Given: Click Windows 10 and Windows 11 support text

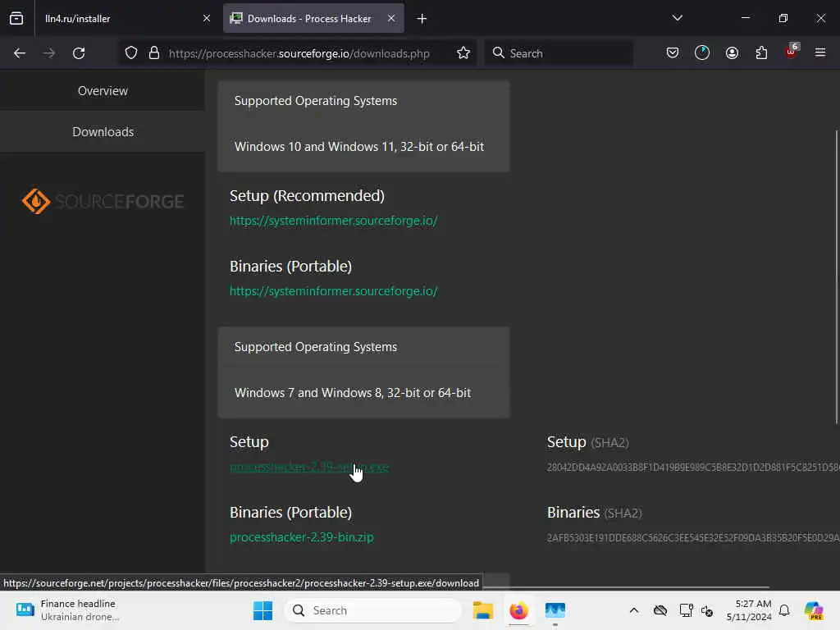Looking at the screenshot, I should tap(359, 147).
